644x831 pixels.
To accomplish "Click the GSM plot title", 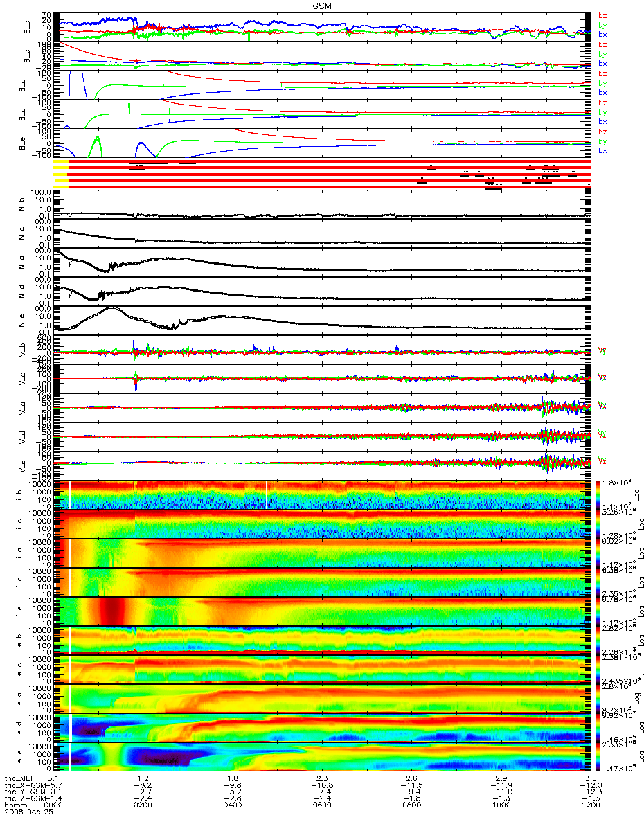I will [322, 6].
